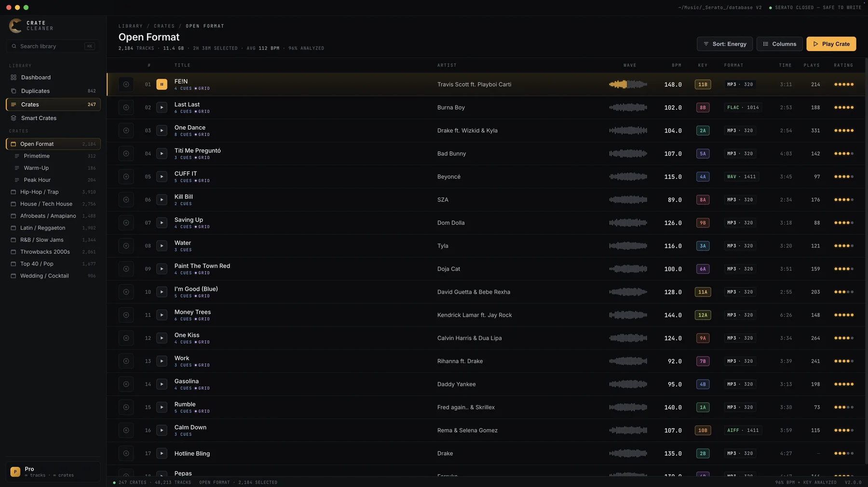
Task: Play the Money Trees track
Action: [x=162, y=315]
